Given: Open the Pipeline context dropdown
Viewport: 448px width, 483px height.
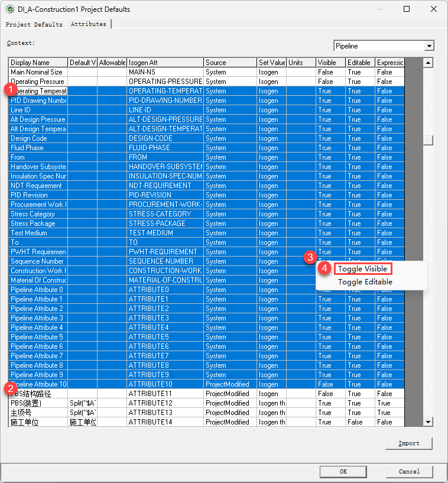Looking at the screenshot, I should pos(429,46).
